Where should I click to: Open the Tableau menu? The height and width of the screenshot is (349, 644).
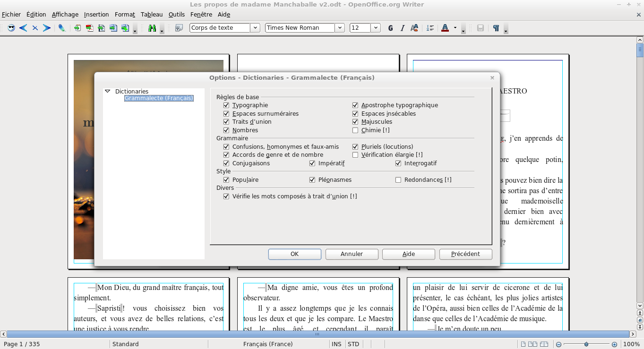(x=151, y=15)
